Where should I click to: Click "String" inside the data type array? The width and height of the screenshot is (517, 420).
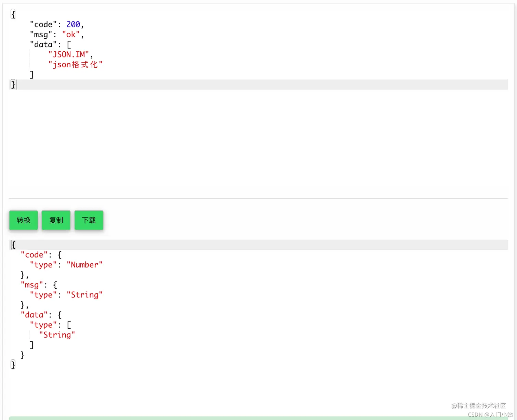click(57, 335)
